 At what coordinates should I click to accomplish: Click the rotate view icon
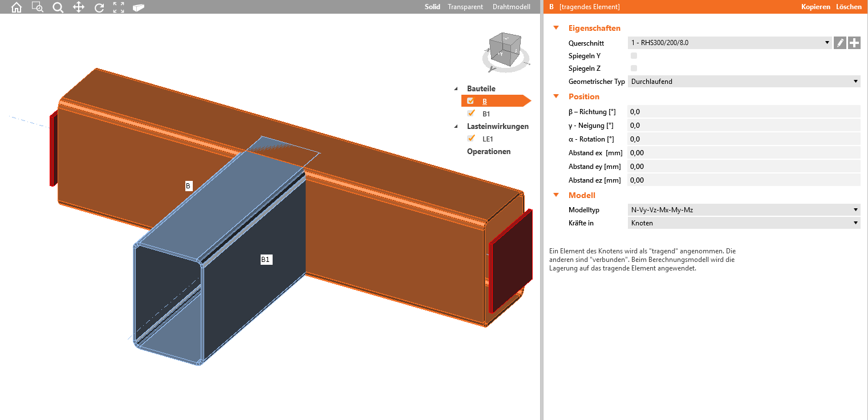[x=99, y=7]
